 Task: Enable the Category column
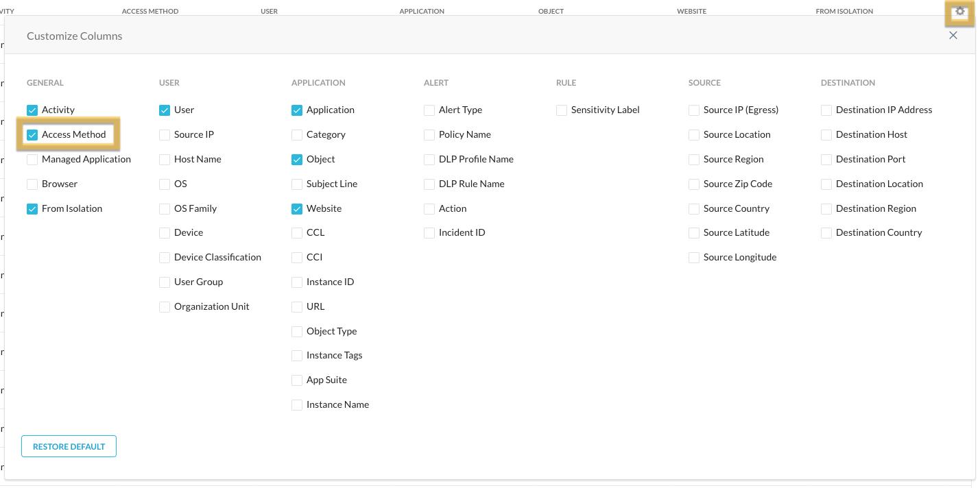(x=297, y=135)
